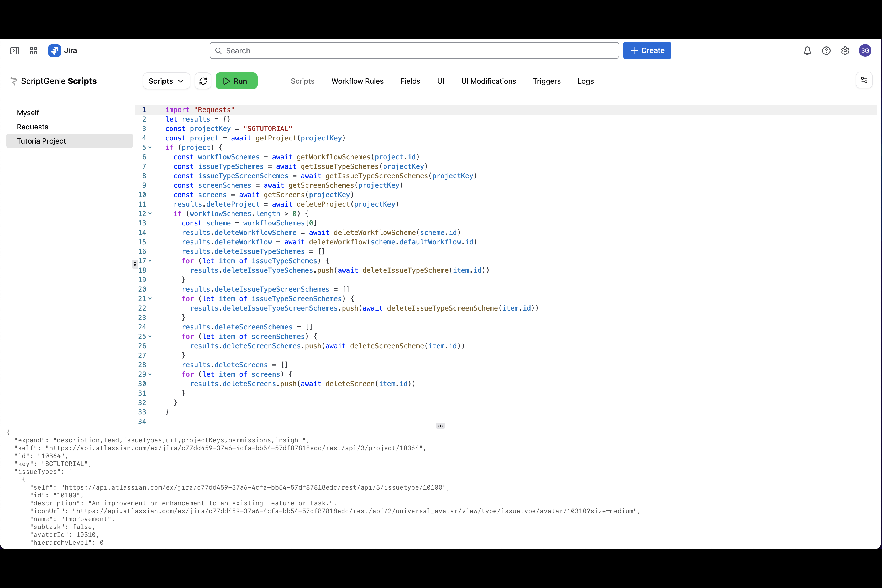The height and width of the screenshot is (588, 882).
Task: Collapse the for loop at line 17
Action: click(x=150, y=261)
